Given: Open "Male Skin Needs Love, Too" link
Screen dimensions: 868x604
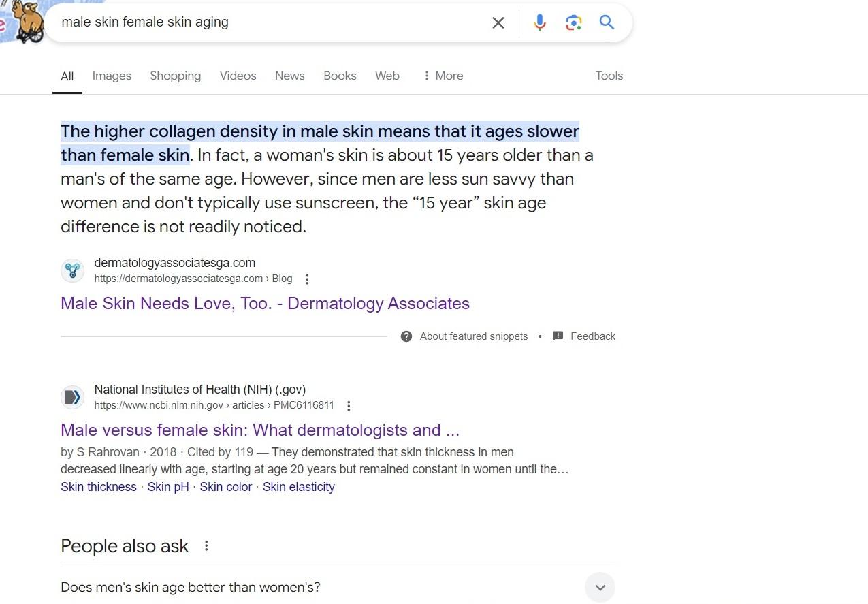Looking at the screenshot, I should (x=265, y=303).
